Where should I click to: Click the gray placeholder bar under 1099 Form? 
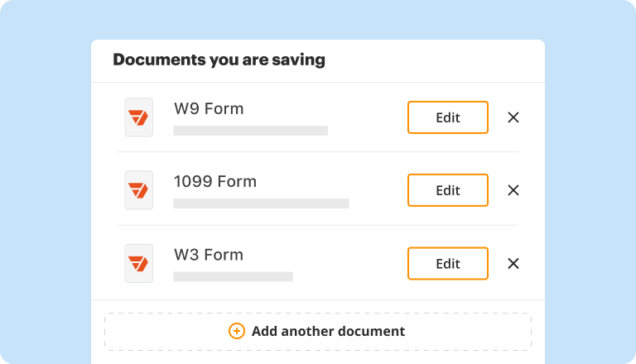tap(261, 204)
